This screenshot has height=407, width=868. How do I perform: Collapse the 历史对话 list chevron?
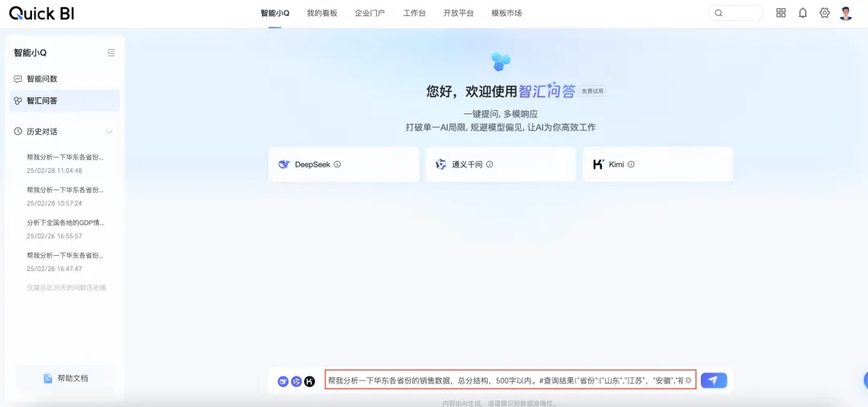pos(109,132)
